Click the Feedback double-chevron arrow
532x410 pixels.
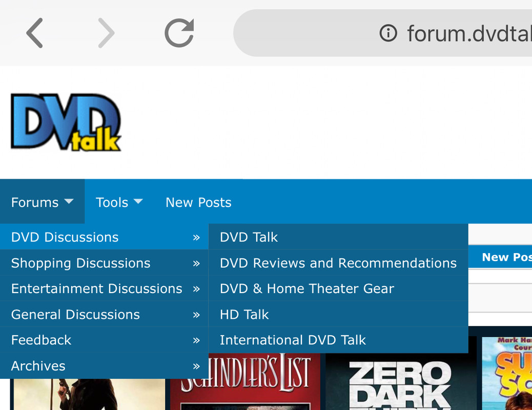pos(196,340)
